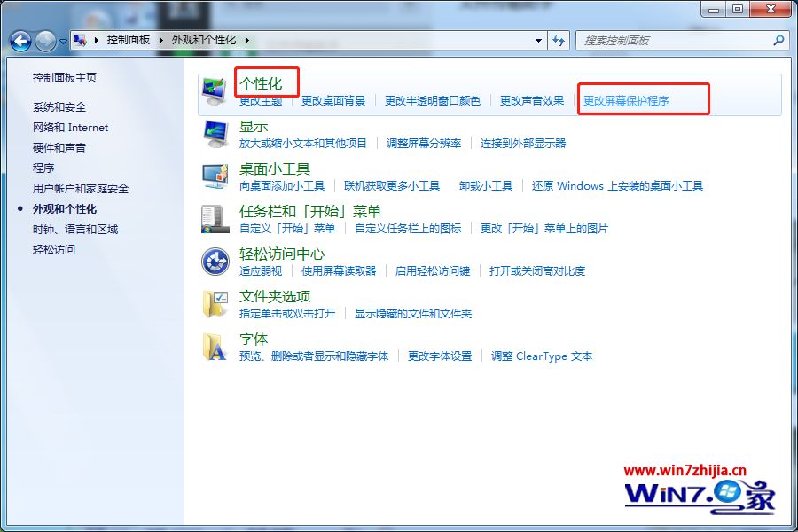Open the 文件夹选项 heading link
The height and width of the screenshot is (532, 798).
click(275, 296)
